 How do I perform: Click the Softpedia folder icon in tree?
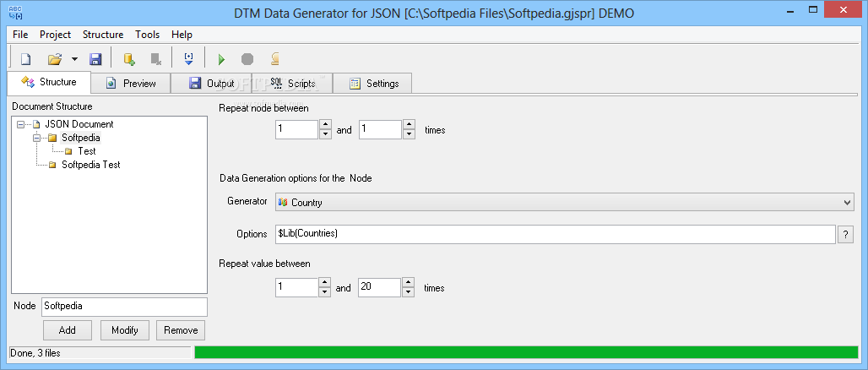pos(52,138)
